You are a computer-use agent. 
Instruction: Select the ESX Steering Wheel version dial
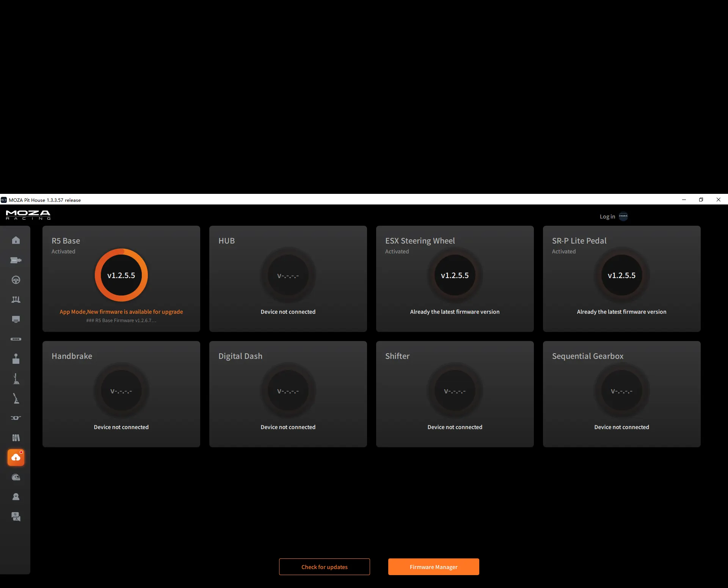click(455, 275)
